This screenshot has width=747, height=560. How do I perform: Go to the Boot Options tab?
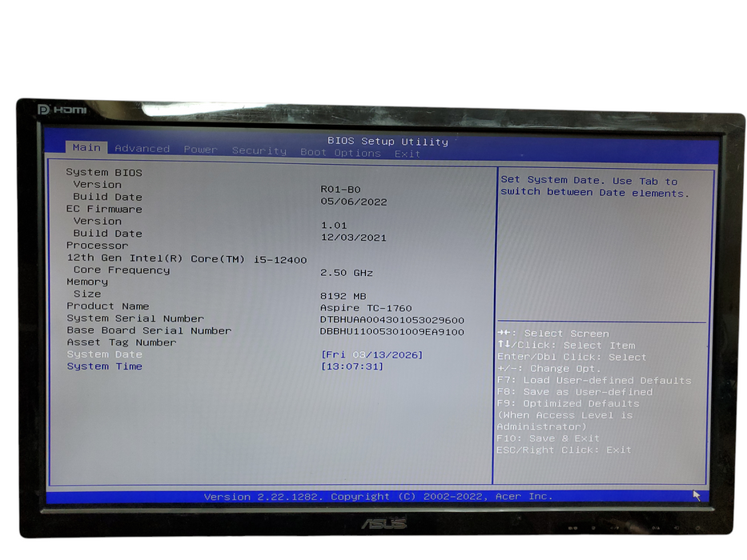coord(340,153)
